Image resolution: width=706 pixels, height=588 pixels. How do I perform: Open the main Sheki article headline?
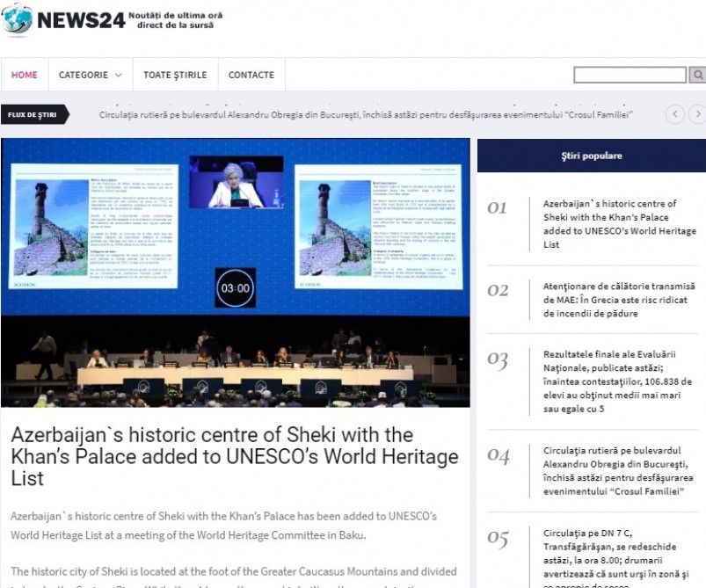(x=235, y=456)
